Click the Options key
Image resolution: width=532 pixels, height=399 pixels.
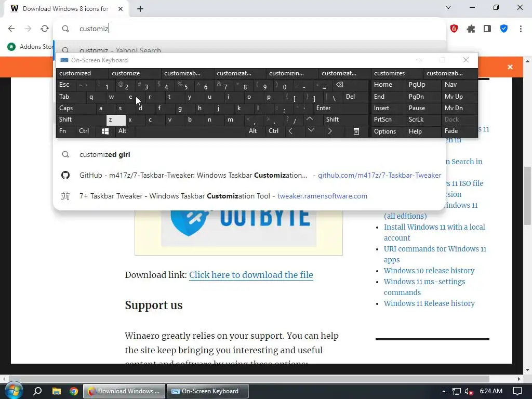click(x=389, y=131)
